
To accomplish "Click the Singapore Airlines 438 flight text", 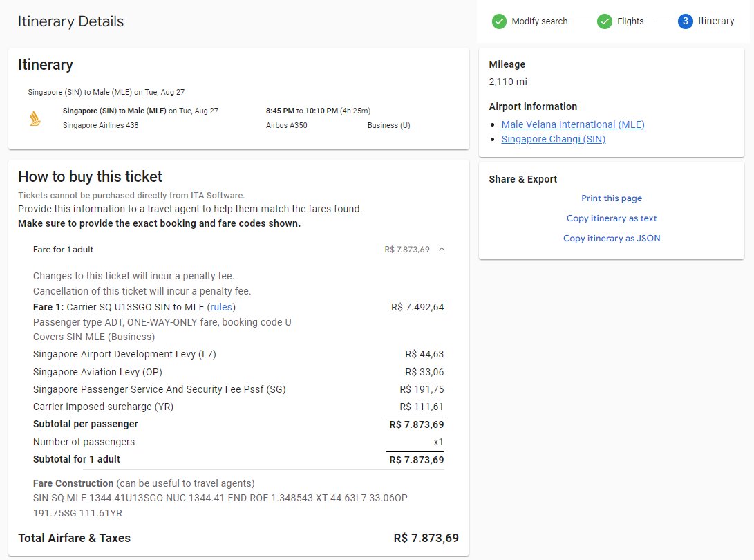I will (100, 125).
